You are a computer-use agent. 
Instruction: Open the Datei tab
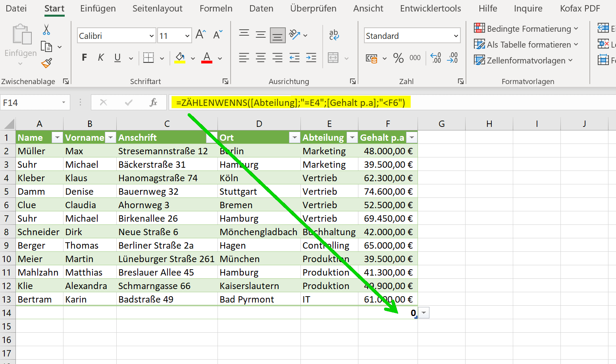(x=16, y=8)
